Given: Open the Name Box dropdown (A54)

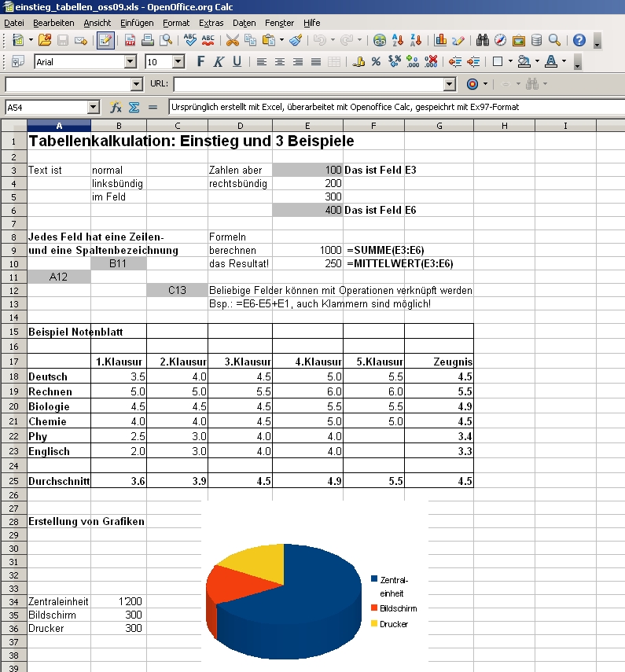Looking at the screenshot, I should pos(93,107).
